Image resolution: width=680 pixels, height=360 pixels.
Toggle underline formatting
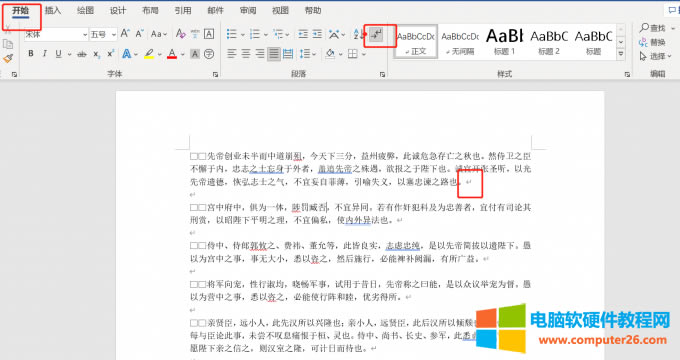tap(58, 53)
